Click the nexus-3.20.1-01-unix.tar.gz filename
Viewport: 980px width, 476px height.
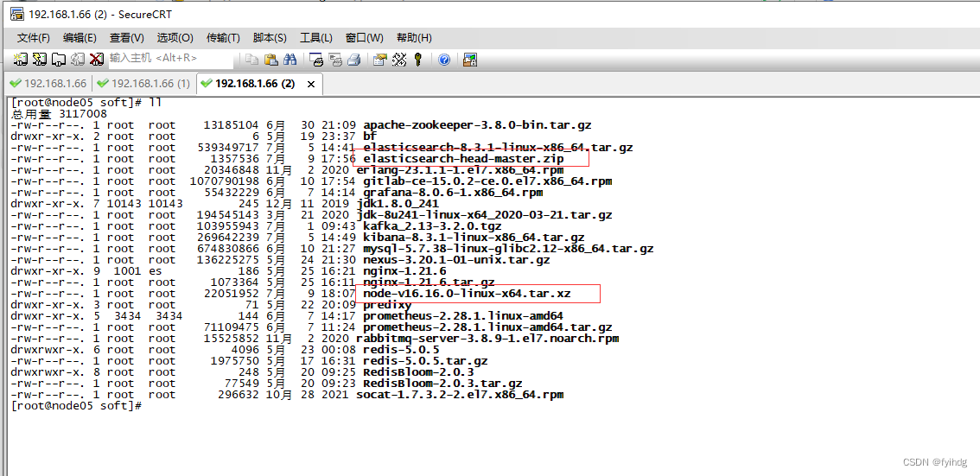point(456,260)
